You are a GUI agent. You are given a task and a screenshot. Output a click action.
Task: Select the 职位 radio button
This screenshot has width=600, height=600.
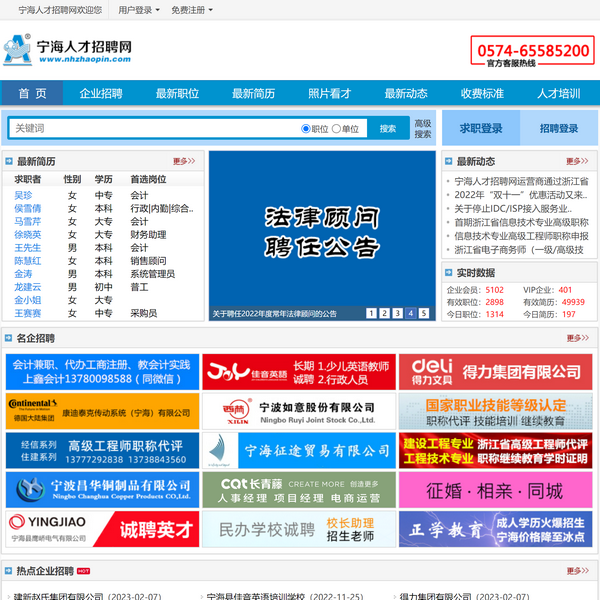tap(306, 129)
